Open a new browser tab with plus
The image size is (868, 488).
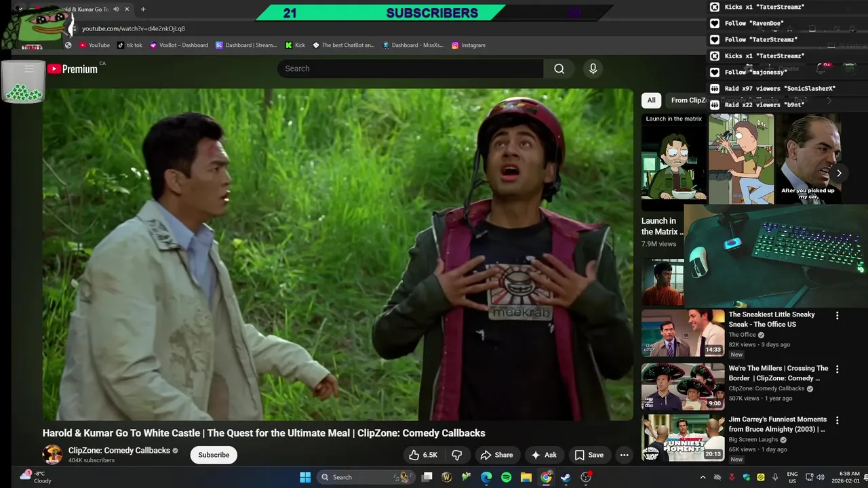pos(143,9)
